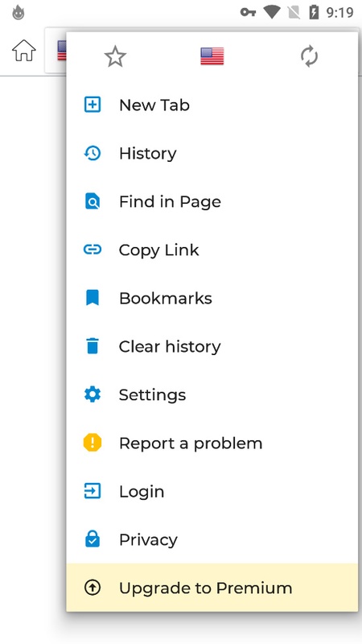Tap the Bookmarks ribbon icon
The height and width of the screenshot is (644, 362).
93,298
